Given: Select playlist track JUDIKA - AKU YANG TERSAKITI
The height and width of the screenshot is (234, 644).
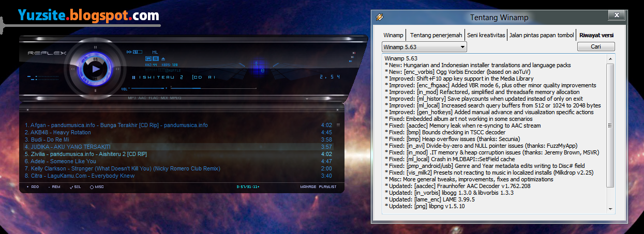Looking at the screenshot, I should (178, 147).
